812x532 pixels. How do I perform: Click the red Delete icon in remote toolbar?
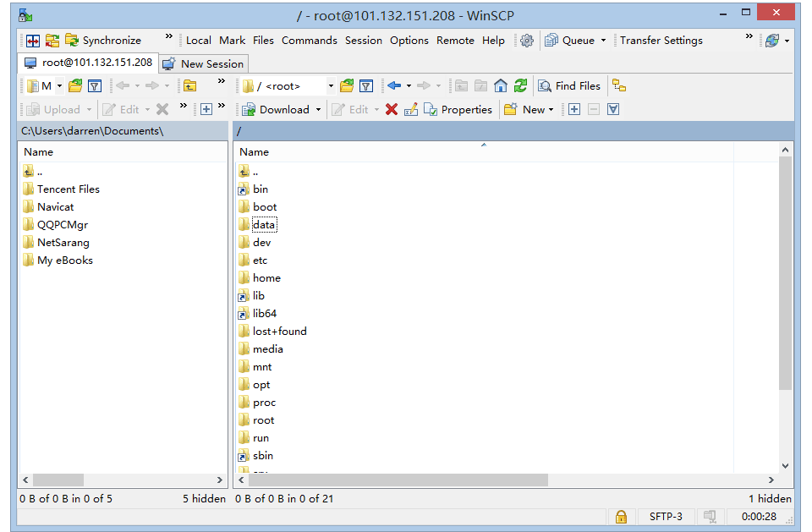[392, 109]
